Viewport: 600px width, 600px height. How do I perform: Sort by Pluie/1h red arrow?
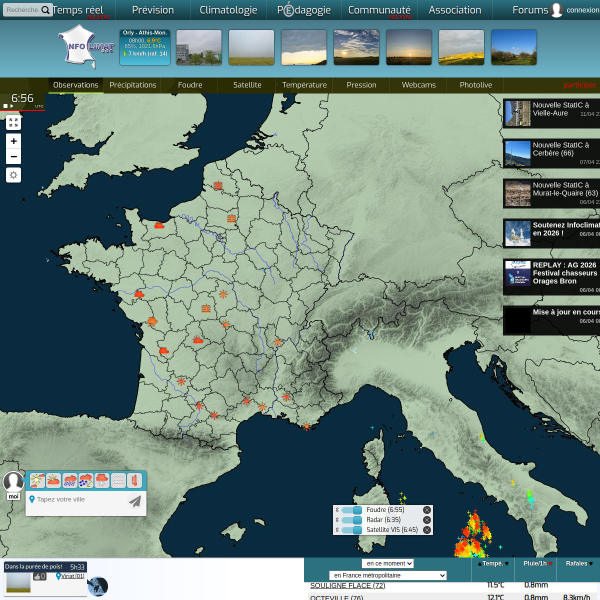click(x=550, y=563)
